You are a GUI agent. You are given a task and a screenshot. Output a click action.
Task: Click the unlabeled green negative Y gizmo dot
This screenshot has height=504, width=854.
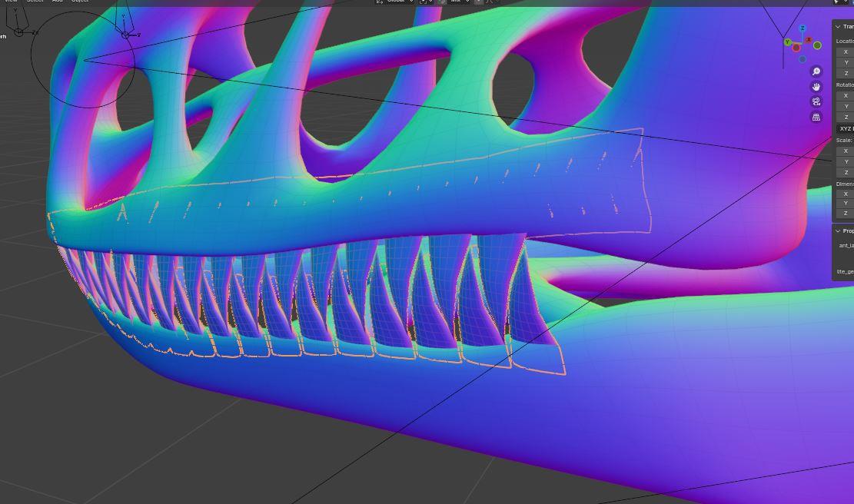(x=818, y=45)
